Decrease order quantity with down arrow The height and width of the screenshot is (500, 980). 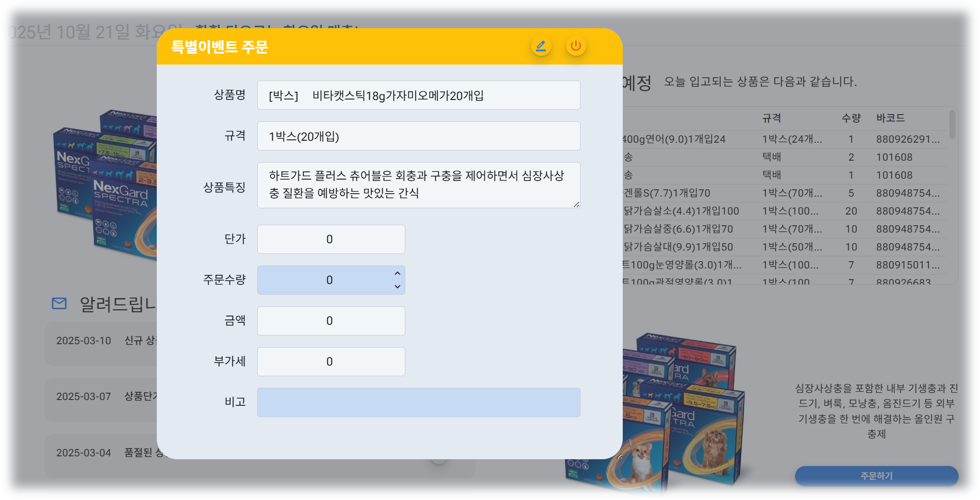coord(398,286)
